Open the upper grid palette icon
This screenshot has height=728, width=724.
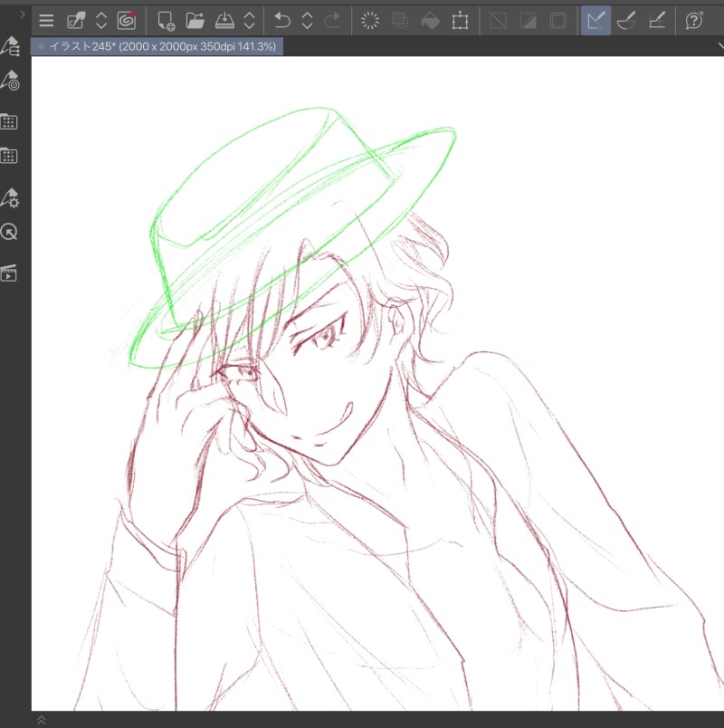click(x=9, y=121)
